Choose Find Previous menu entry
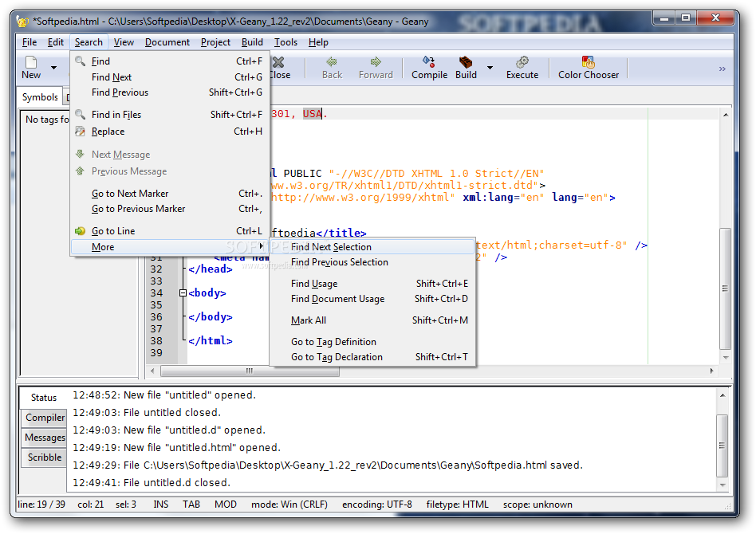The image size is (756, 534). [x=170, y=92]
